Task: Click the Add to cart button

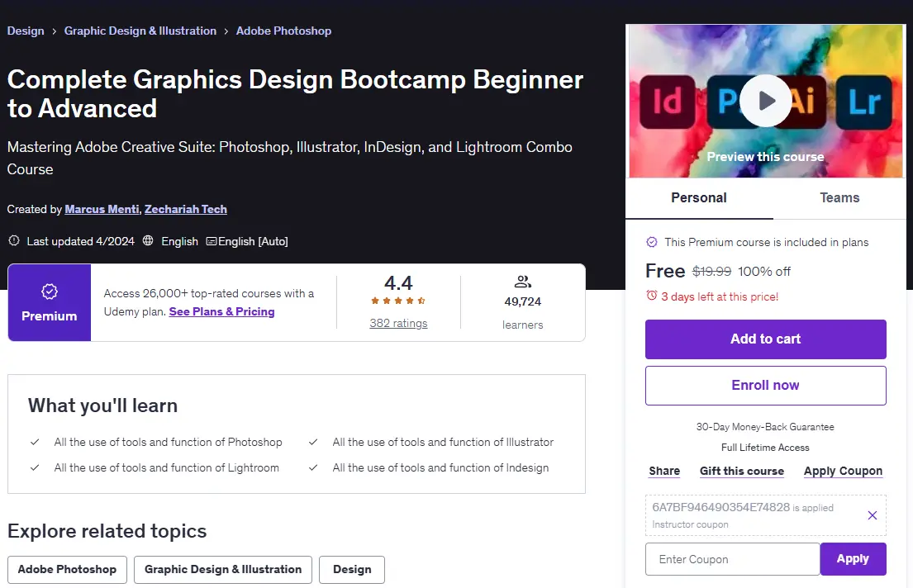Action: point(766,339)
